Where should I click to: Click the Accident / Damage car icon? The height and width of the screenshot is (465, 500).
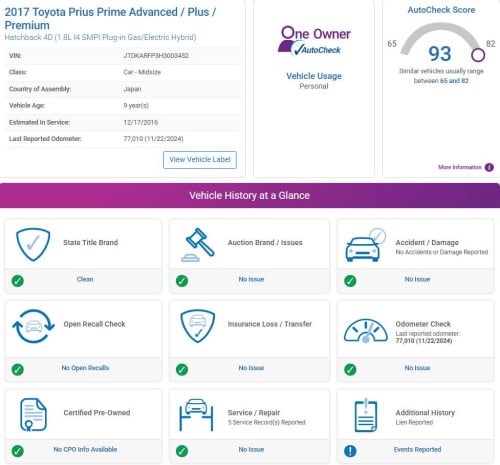tap(365, 245)
